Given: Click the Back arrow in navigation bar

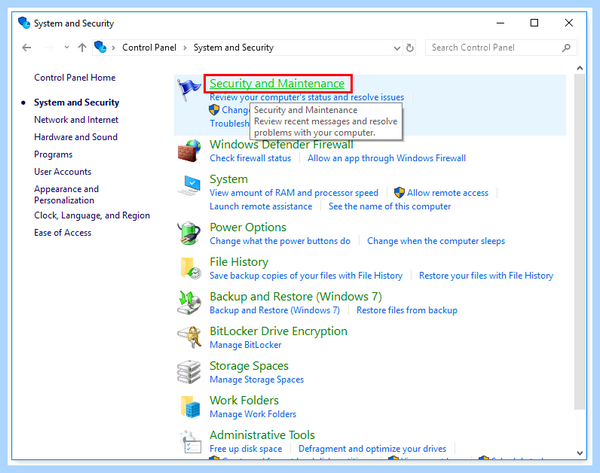Looking at the screenshot, I should pyautogui.click(x=26, y=47).
